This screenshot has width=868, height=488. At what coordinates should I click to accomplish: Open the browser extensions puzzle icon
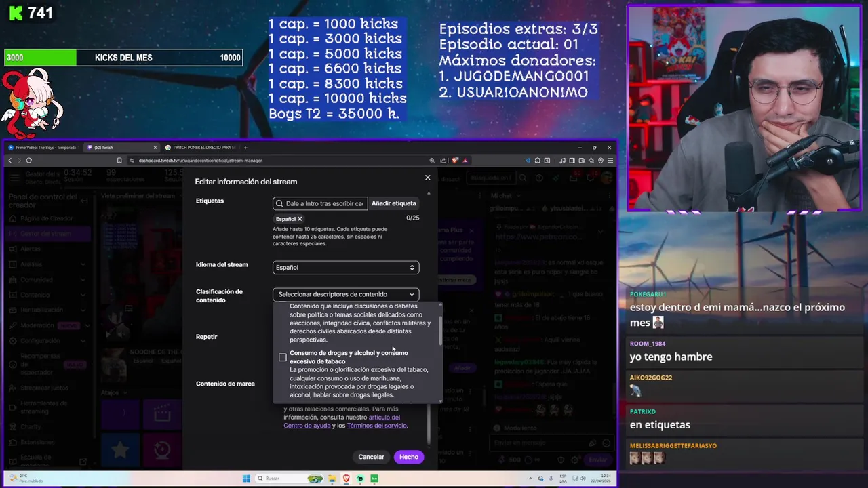538,161
